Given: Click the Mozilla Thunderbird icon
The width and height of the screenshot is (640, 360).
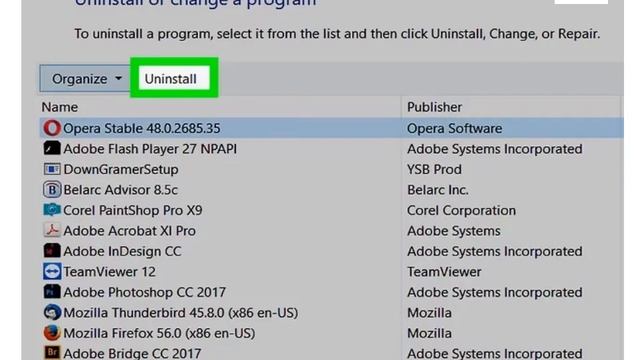Looking at the screenshot, I should pos(52,312).
